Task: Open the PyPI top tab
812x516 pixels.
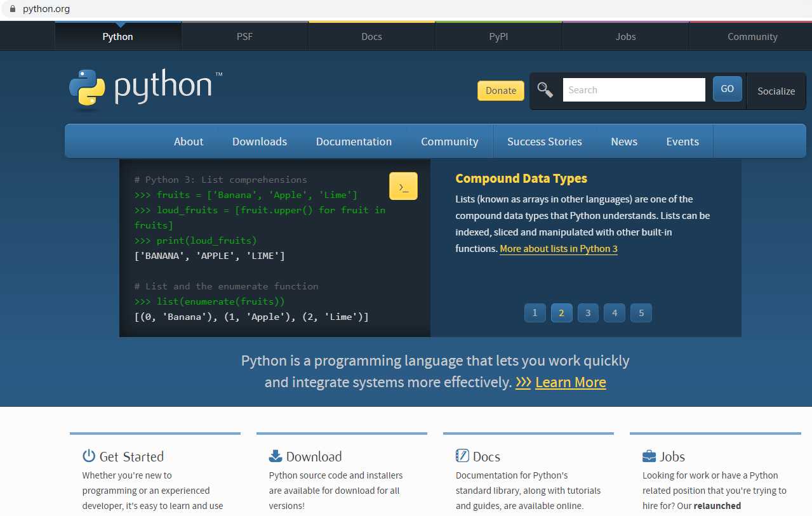Action: [499, 36]
